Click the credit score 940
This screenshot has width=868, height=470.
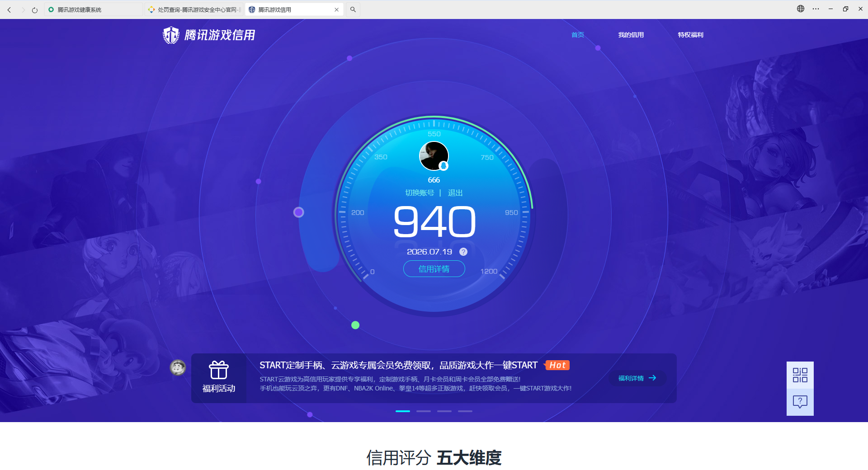pos(434,221)
